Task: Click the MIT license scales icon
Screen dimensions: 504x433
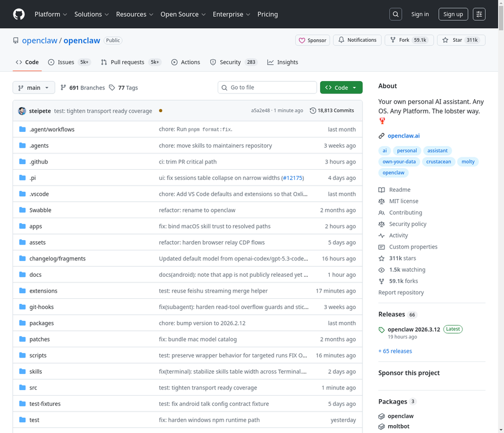Action: [x=382, y=201]
